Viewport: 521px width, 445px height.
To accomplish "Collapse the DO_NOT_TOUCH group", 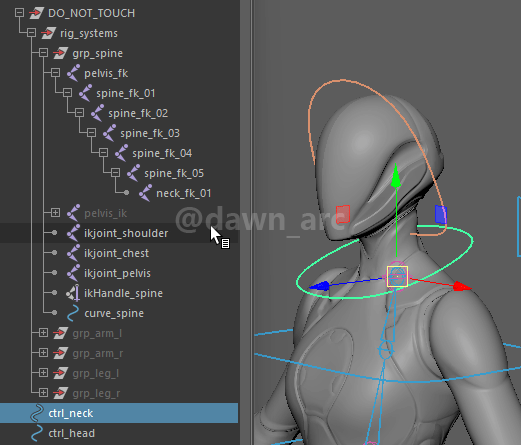I will click(19, 13).
